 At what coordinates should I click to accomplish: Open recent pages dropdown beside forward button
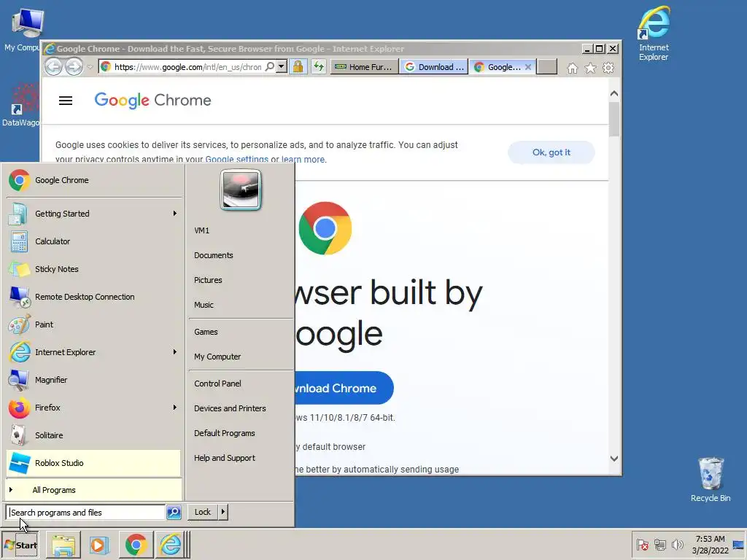pos(90,67)
